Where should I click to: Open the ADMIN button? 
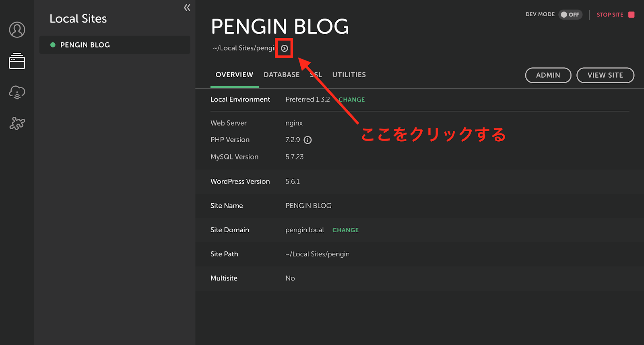(x=548, y=75)
